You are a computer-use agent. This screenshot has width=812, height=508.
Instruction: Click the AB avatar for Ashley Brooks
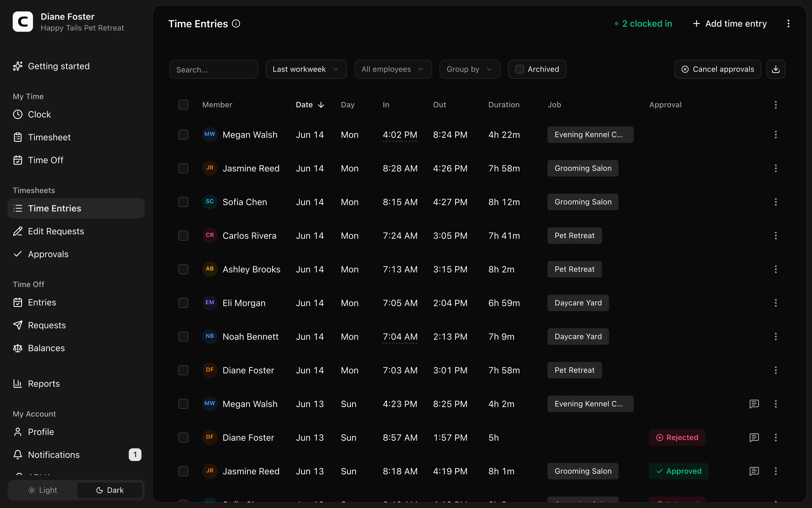click(210, 269)
